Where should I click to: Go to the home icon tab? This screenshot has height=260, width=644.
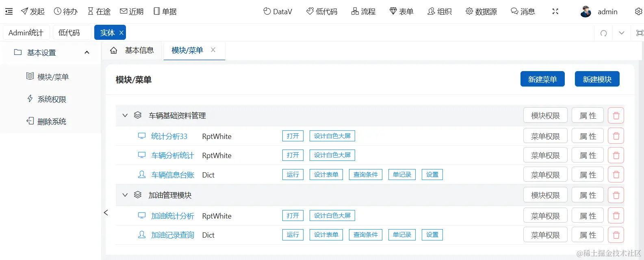[114, 50]
